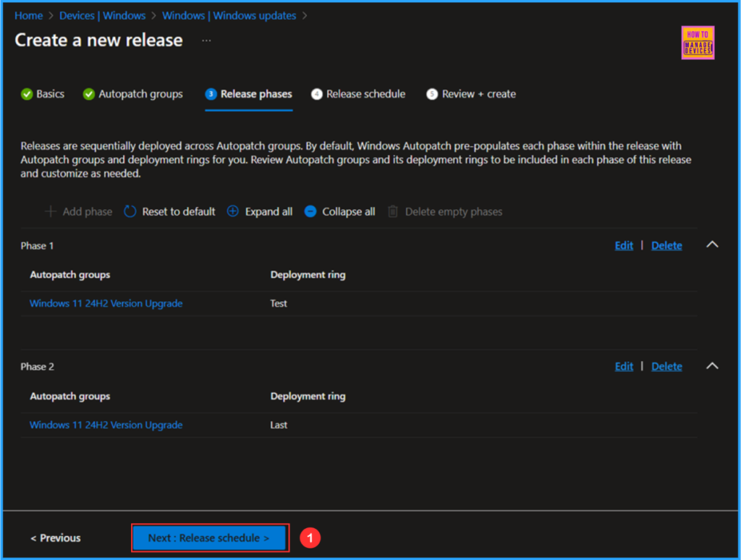The width and height of the screenshot is (741, 560).
Task: Navigate to Devices | Windows breadcrumb
Action: 103,16
